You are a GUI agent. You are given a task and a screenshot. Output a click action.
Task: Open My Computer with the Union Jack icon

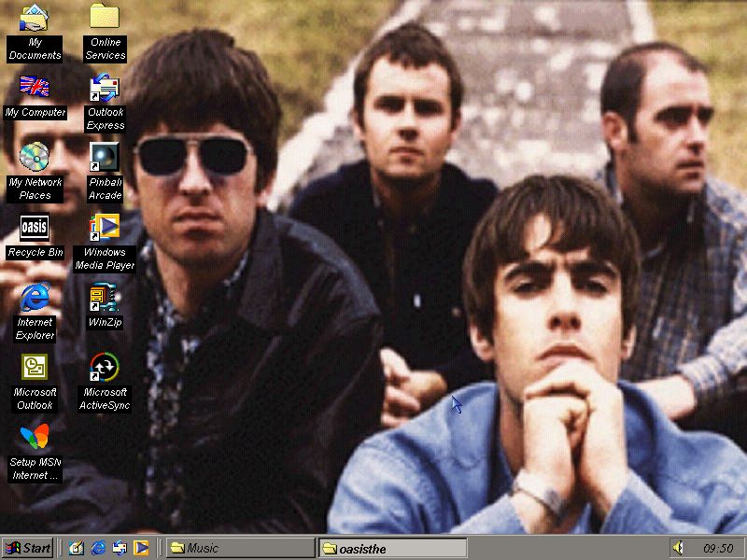coord(35,87)
